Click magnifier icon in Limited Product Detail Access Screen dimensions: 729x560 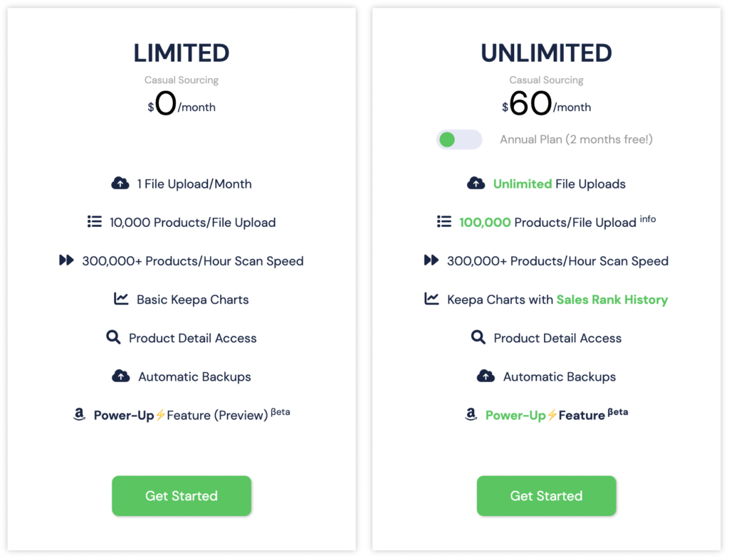113,337
